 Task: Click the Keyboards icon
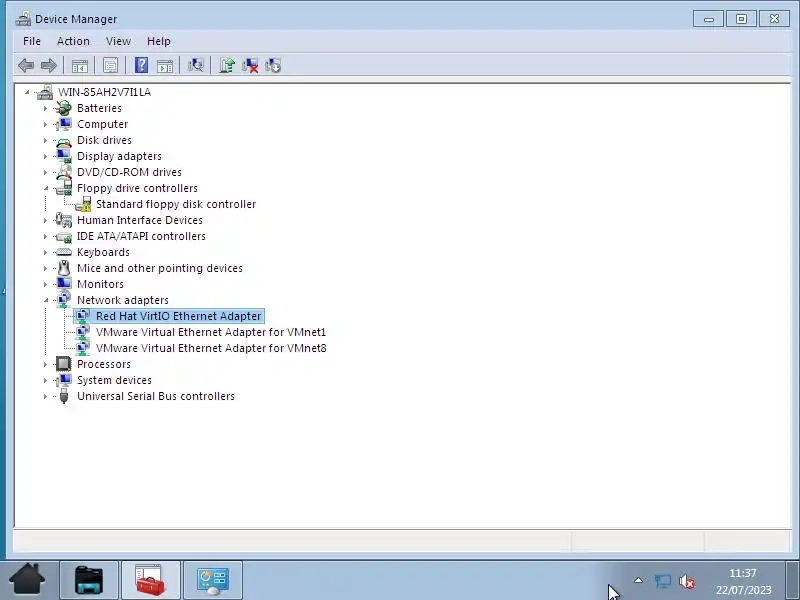pos(64,252)
